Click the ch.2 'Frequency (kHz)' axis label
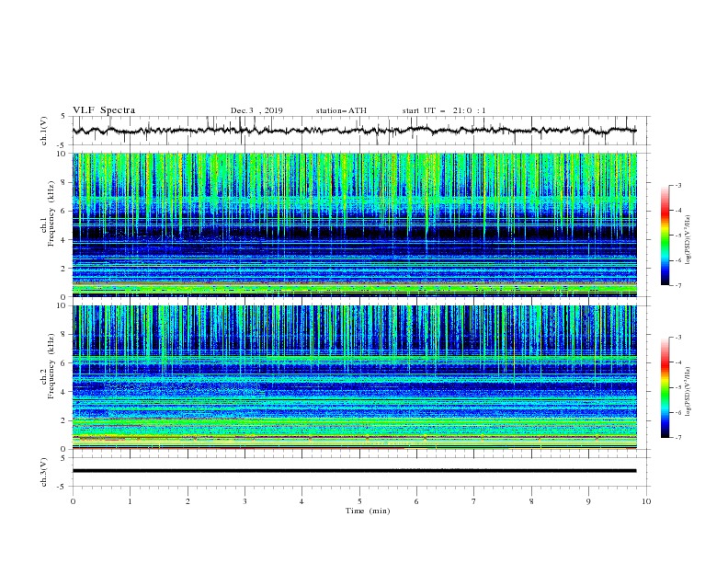This screenshot has width=728, height=563. point(51,365)
